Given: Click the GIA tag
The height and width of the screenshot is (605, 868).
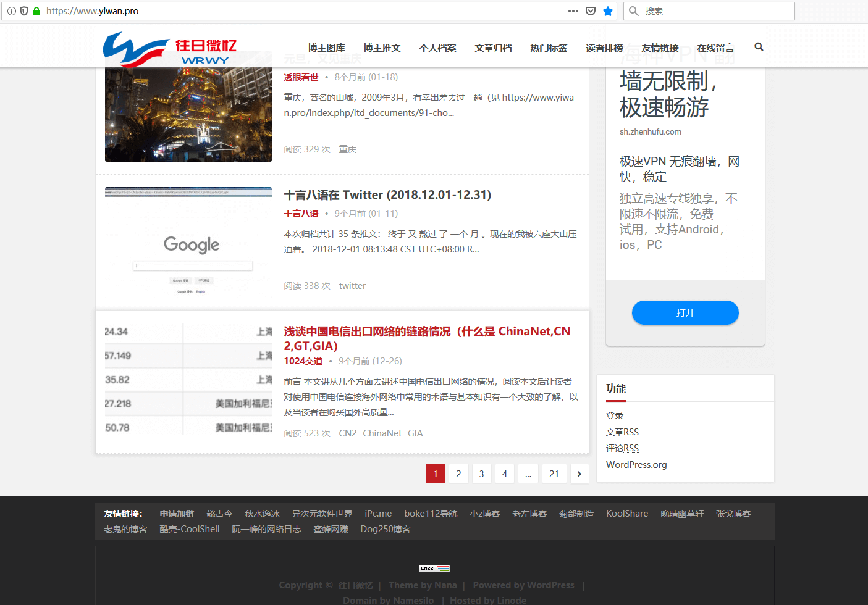Looking at the screenshot, I should (x=415, y=433).
